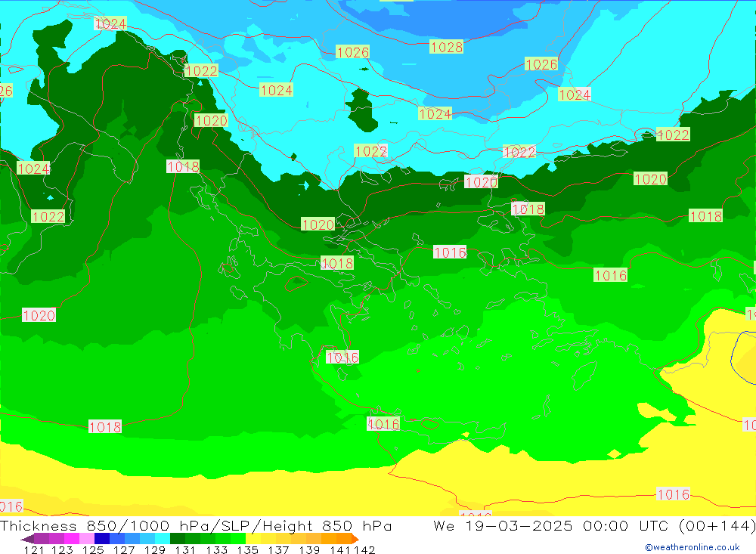Click the '(00+144)' forecast hour text
This screenshot has height=554, width=756.
tap(717, 525)
